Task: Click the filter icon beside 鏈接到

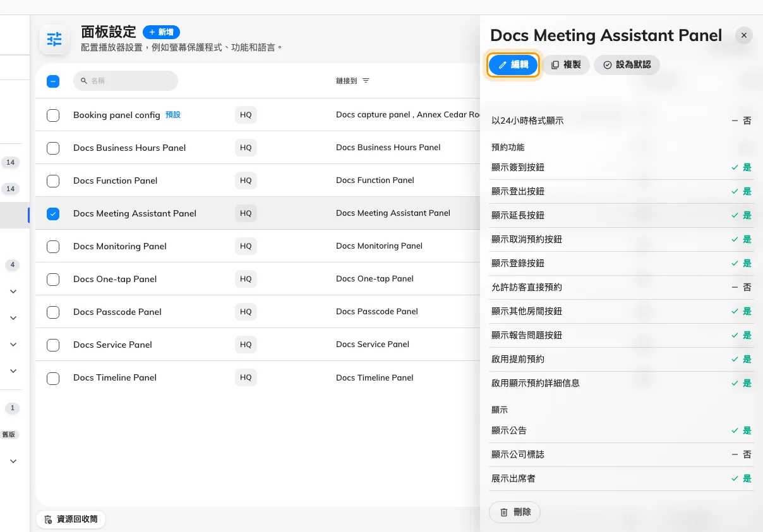Action: pos(366,81)
